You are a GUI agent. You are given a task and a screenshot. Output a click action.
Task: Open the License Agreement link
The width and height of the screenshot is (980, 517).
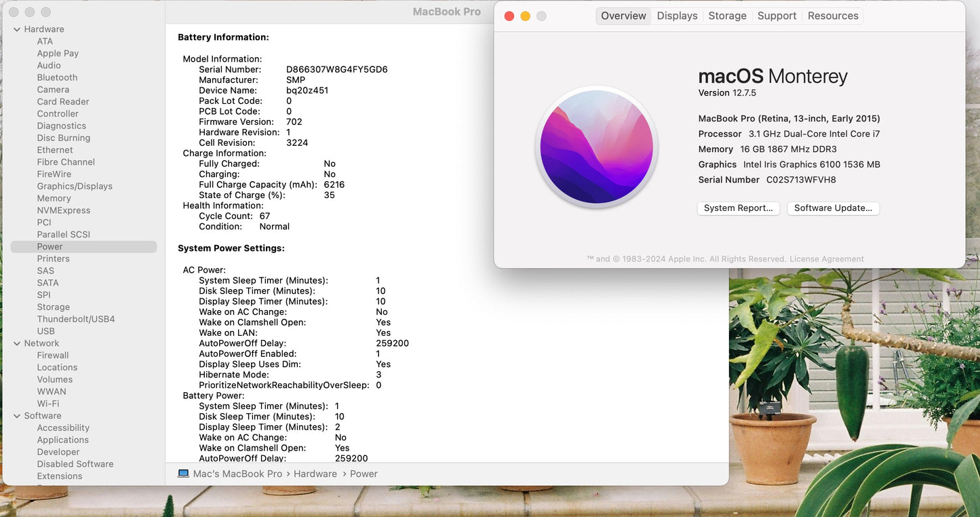[x=826, y=259]
